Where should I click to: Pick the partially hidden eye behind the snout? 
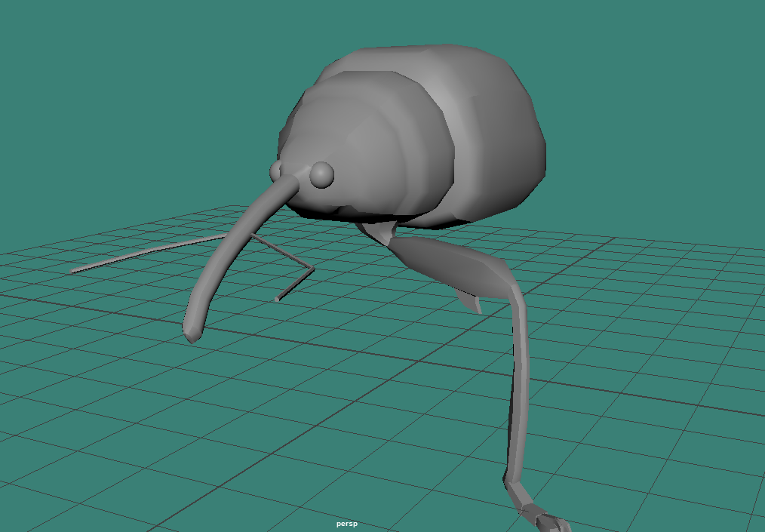276,170
